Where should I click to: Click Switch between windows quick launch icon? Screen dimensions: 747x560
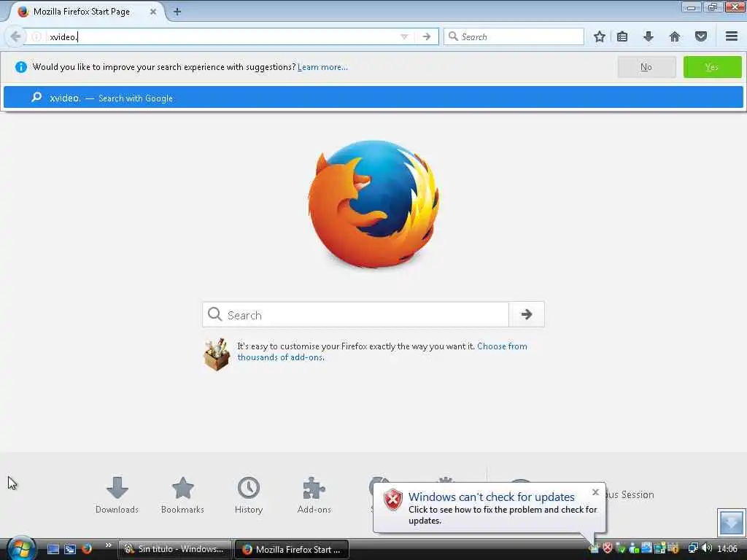coord(70,549)
